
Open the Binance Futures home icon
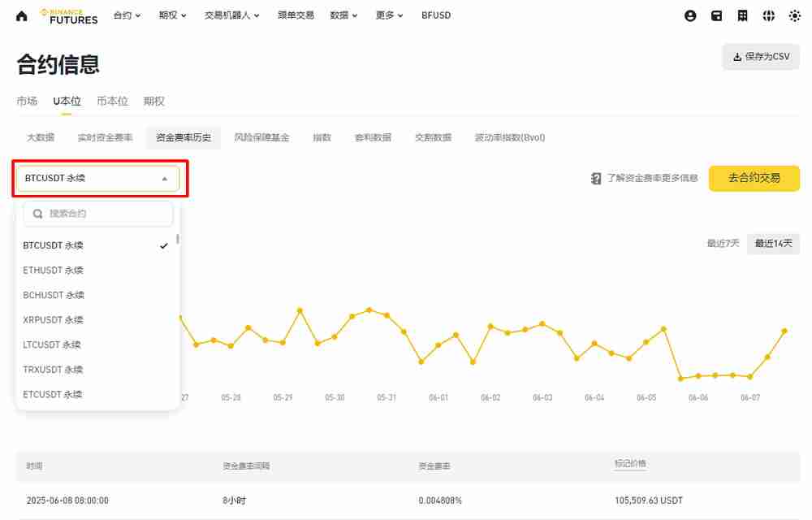click(x=21, y=15)
